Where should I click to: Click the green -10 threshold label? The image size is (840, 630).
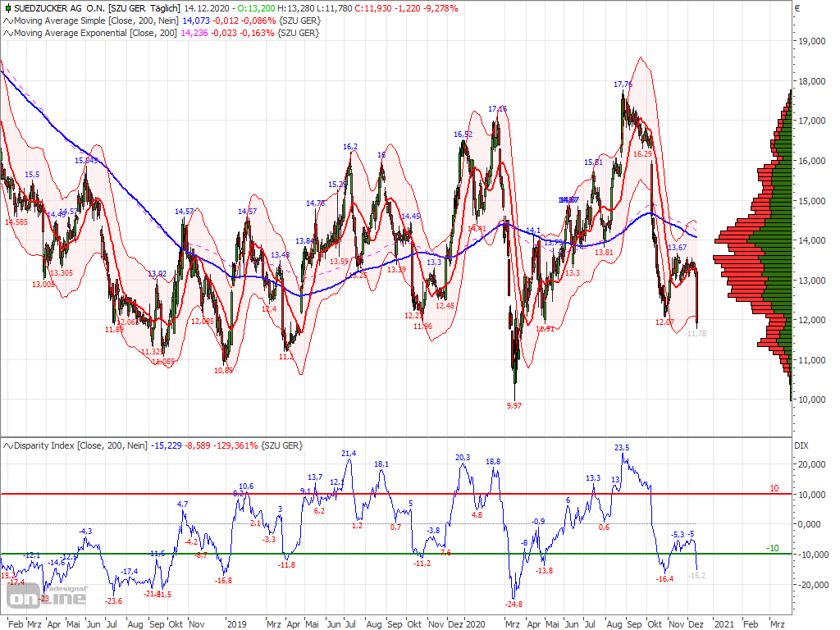click(x=773, y=549)
